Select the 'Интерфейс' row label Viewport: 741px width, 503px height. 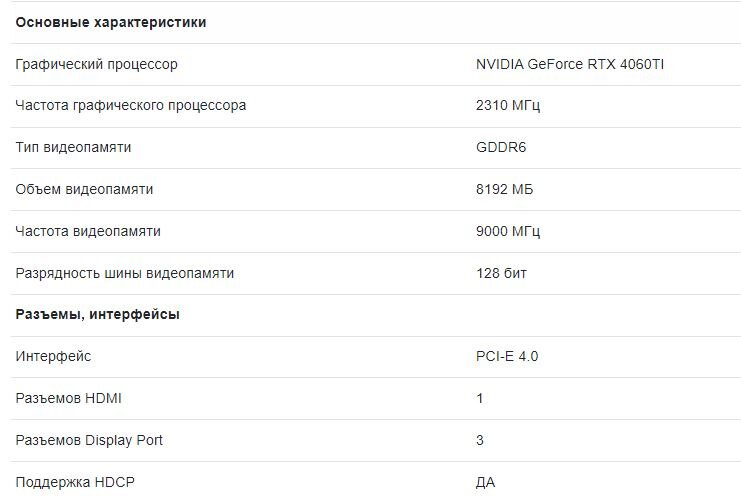[53, 356]
